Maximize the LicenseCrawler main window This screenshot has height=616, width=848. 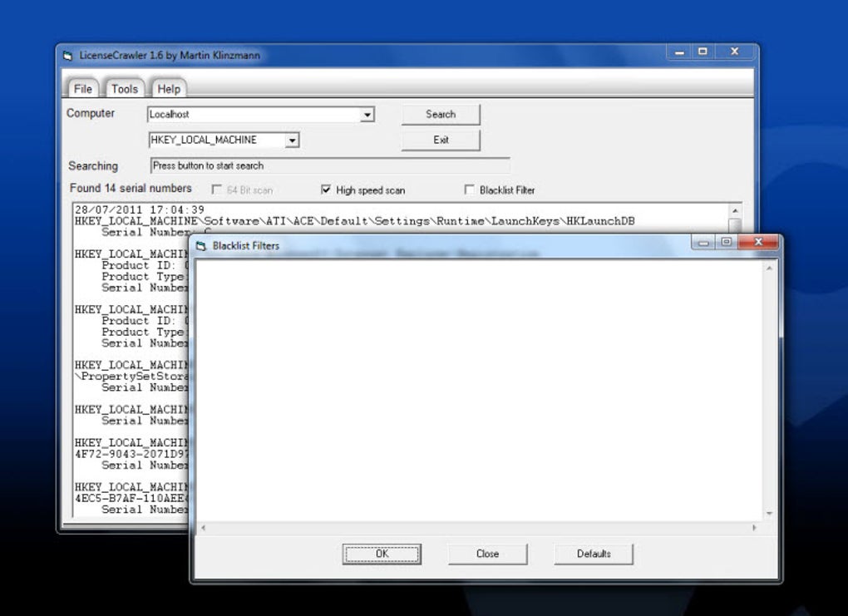tap(703, 52)
